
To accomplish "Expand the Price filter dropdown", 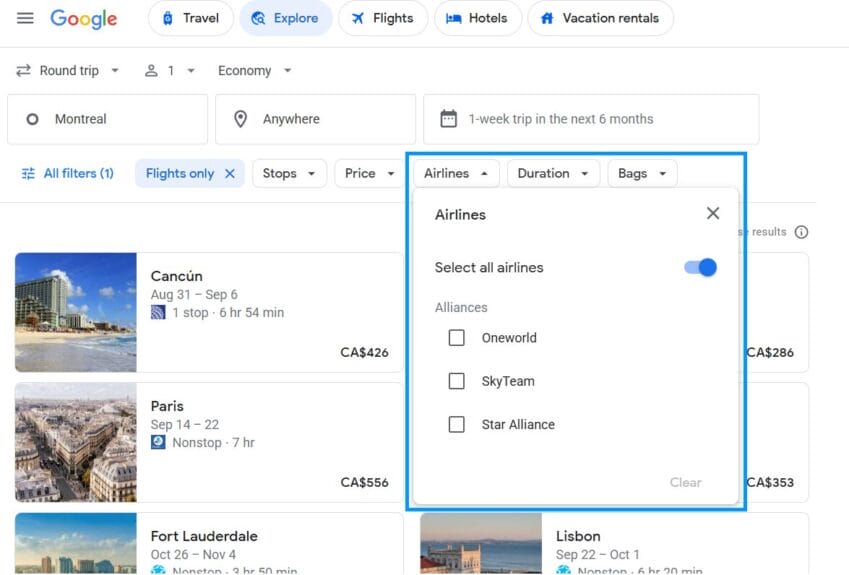I will pyautogui.click(x=370, y=174).
